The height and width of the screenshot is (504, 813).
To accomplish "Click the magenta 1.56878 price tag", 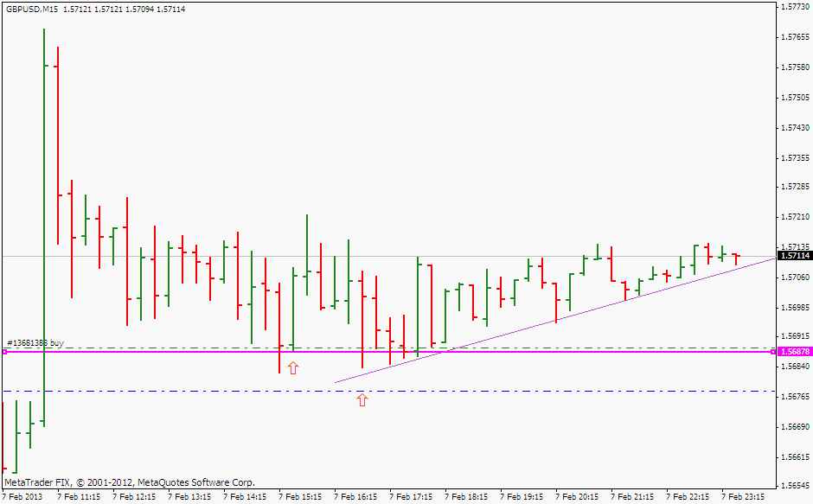I will point(794,352).
